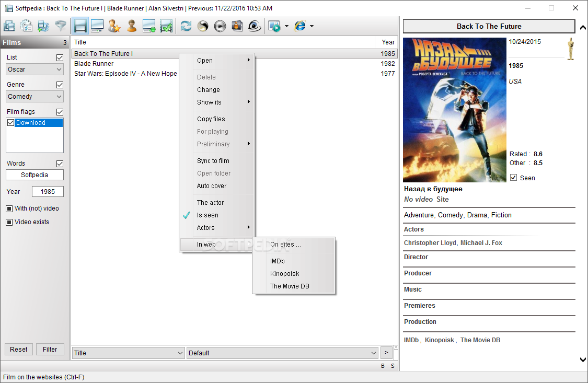Click the > button beside Default dropdown

tap(386, 353)
